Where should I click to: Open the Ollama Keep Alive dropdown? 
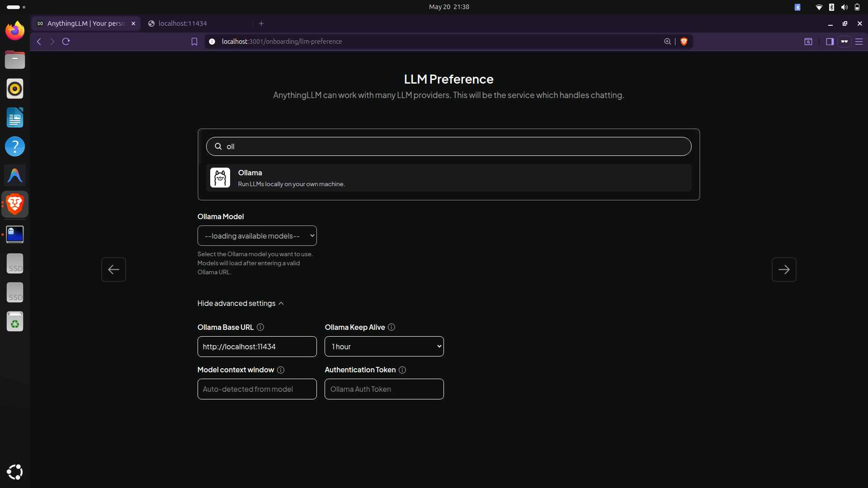pos(384,347)
